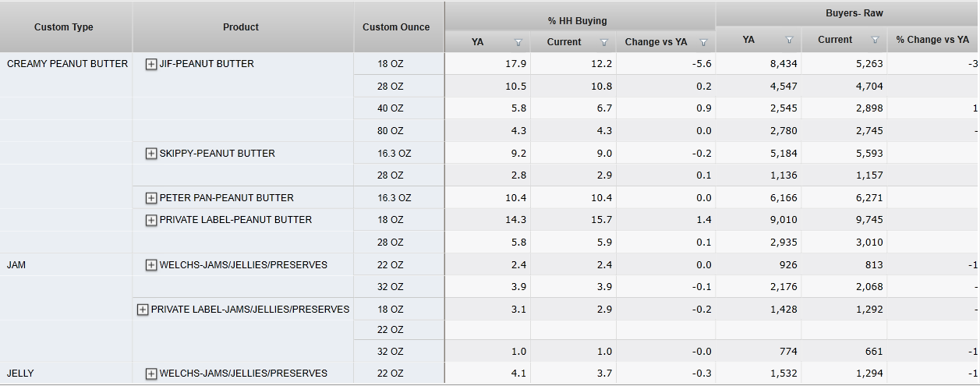Expand WELCHS product in the JELLY category
This screenshot has height=386, width=980.
pyautogui.click(x=151, y=374)
